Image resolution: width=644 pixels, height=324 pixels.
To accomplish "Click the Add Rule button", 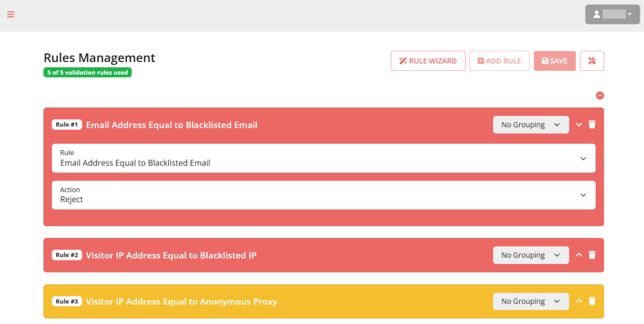I will click(x=500, y=61).
